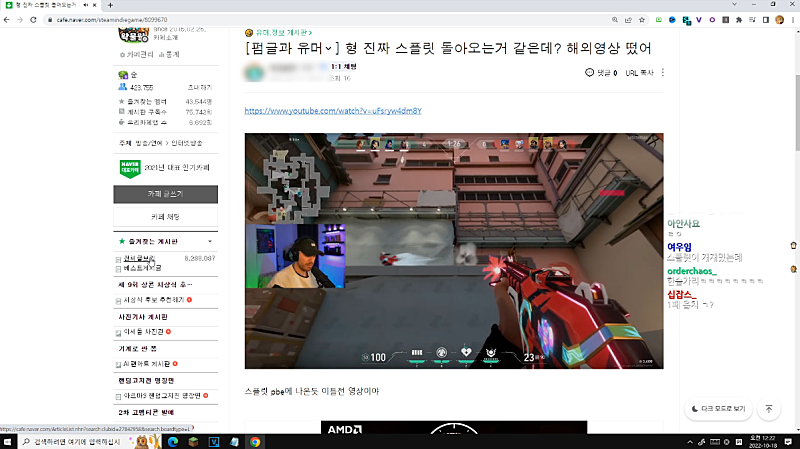Go forward in browser history
This screenshot has height=449, width=800.
(x=20, y=20)
